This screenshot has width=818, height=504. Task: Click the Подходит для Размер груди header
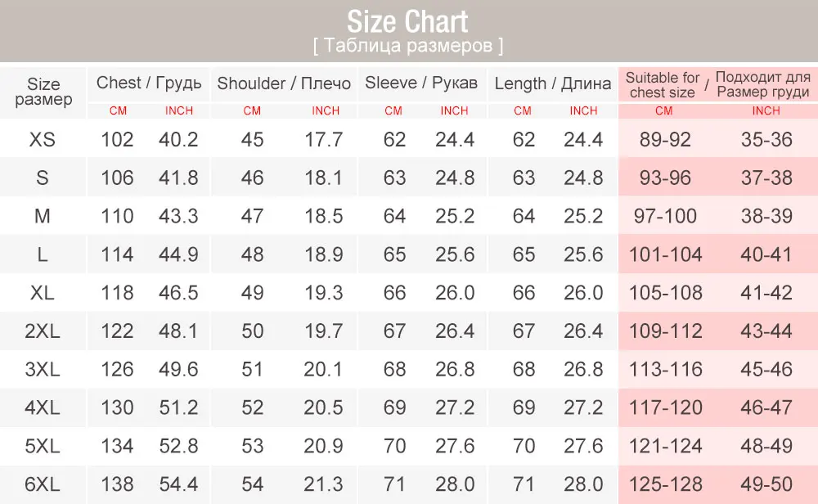762,84
